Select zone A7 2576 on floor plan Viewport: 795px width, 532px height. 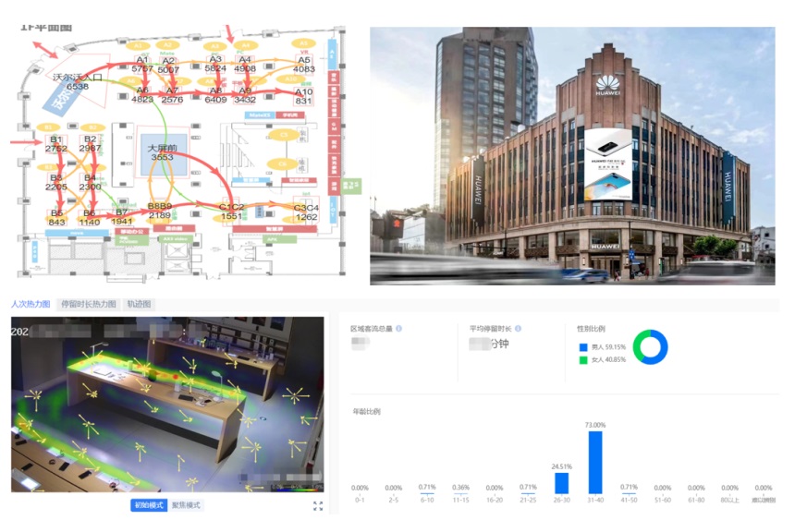click(172, 95)
